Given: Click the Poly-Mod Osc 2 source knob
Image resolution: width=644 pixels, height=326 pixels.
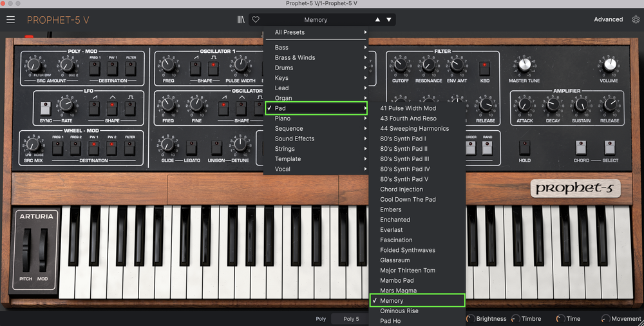Looking at the screenshot, I should pos(66,64).
